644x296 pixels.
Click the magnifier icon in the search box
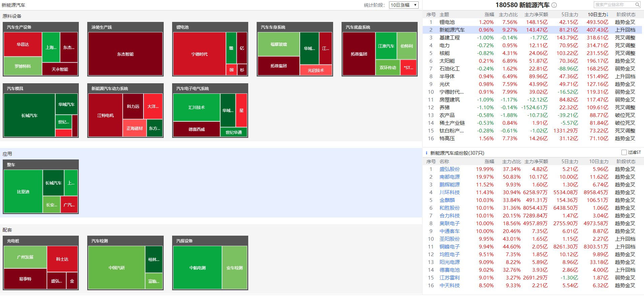pos(637,5)
